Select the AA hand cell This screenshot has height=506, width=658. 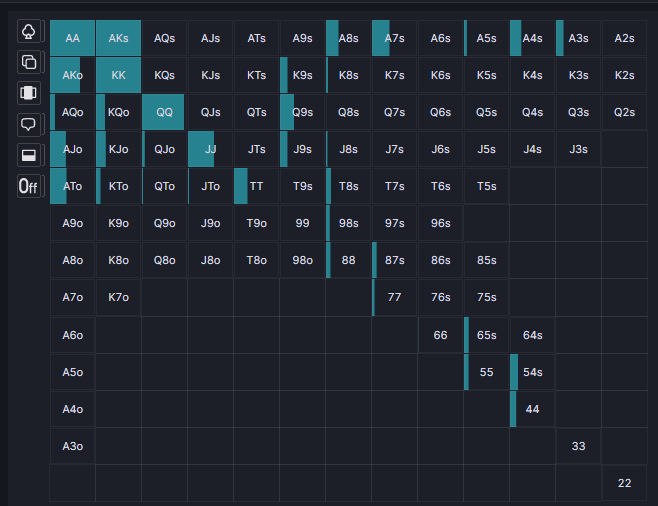(72, 38)
